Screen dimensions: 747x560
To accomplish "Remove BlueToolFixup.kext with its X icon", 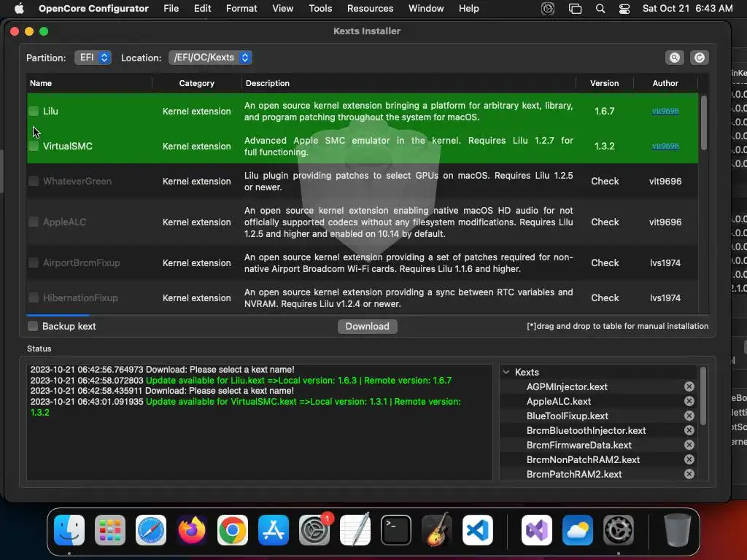I will 689,416.
